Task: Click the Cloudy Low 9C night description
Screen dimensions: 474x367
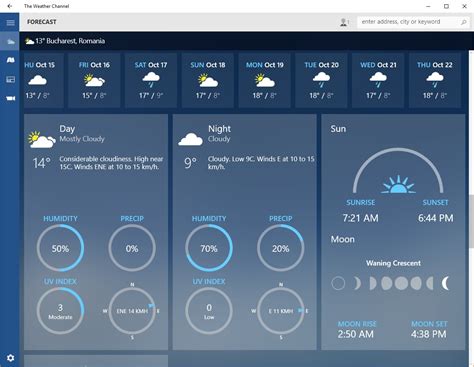Action: coord(261,163)
